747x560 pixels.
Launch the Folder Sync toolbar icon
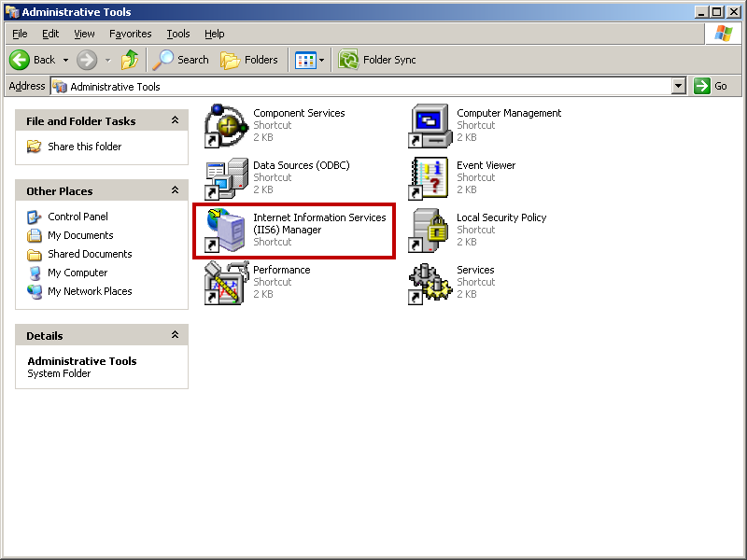(348, 60)
